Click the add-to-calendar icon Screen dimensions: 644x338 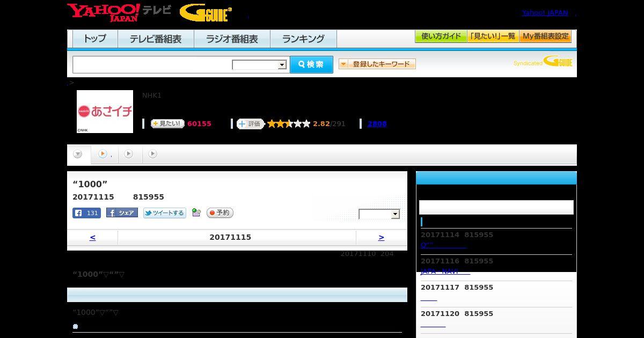[196, 213]
